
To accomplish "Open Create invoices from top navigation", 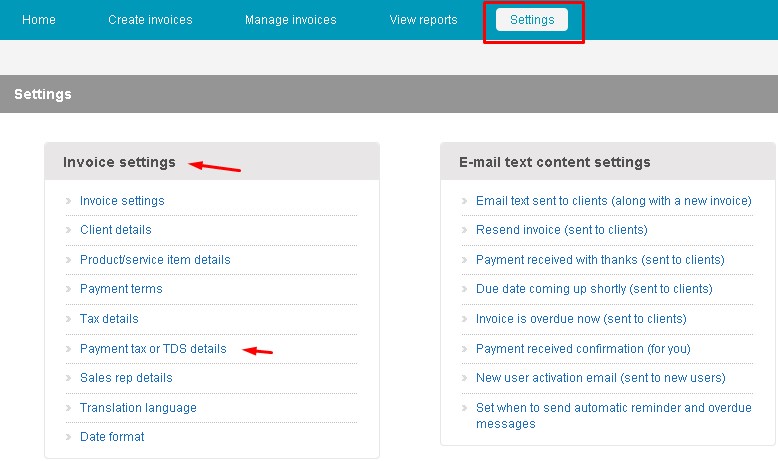I will [150, 20].
